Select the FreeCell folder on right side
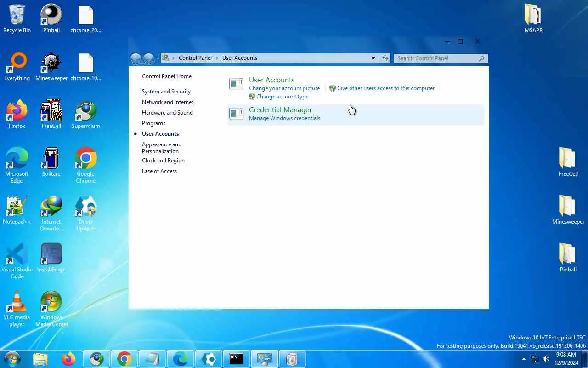The image size is (588, 368). tap(568, 162)
